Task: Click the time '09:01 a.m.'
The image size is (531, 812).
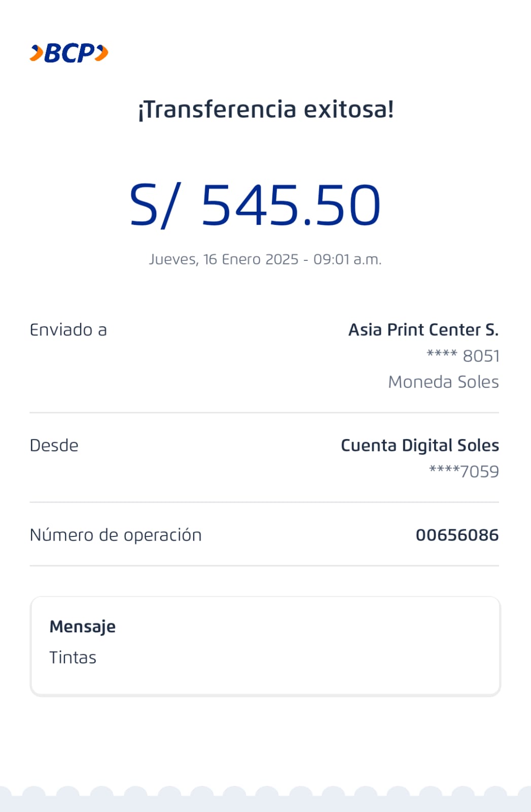Action: [x=347, y=259]
